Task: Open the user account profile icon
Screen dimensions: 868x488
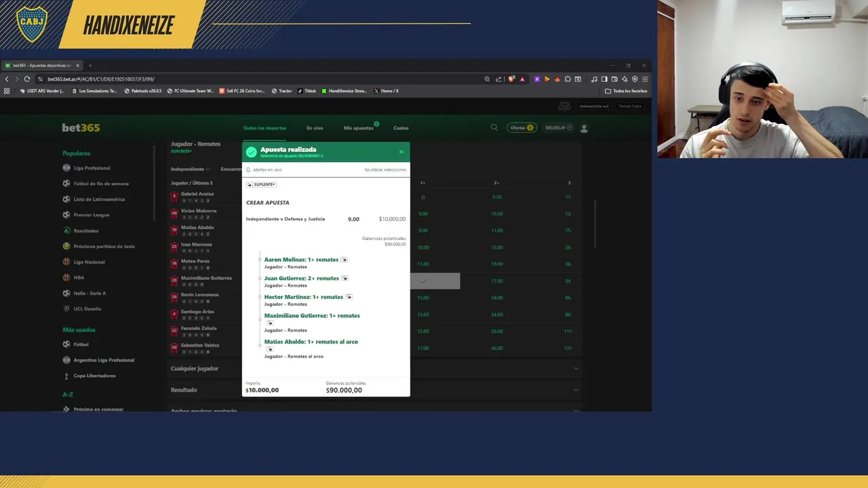Action: tap(584, 127)
